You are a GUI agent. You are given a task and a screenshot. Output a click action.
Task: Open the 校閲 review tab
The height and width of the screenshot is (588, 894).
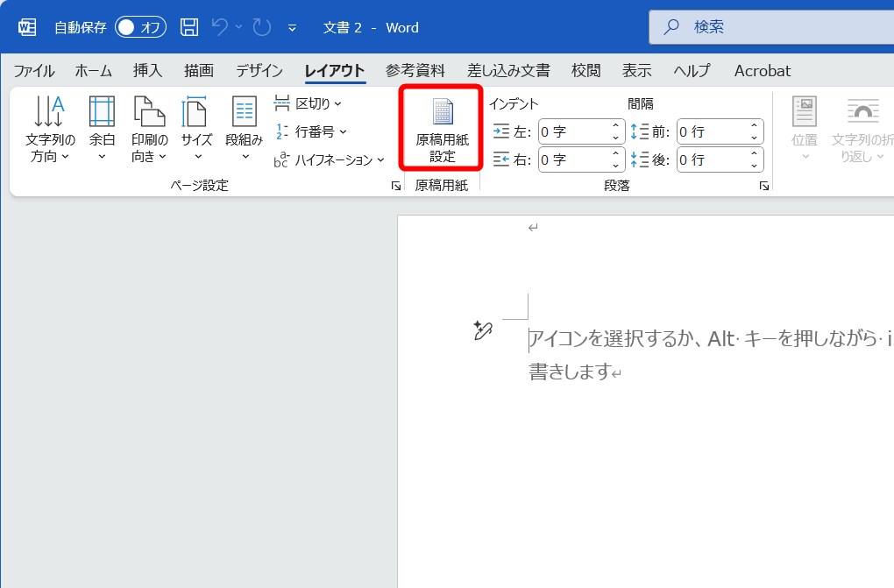585,70
